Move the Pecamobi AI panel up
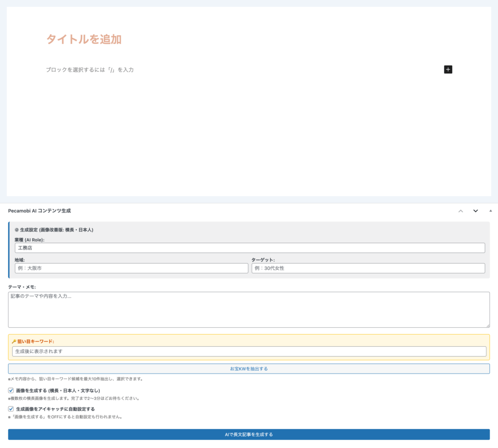The height and width of the screenshot is (448, 498). coord(461,211)
